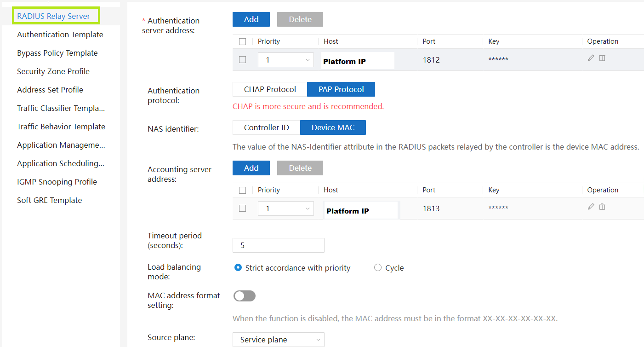
Task: Click the pencil icon in accounting server row
Action: 591,207
